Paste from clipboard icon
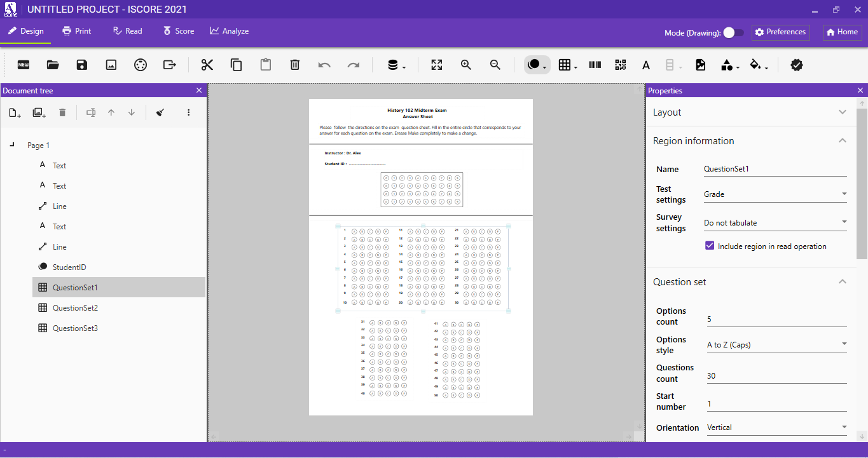This screenshot has width=868, height=458. (265, 65)
